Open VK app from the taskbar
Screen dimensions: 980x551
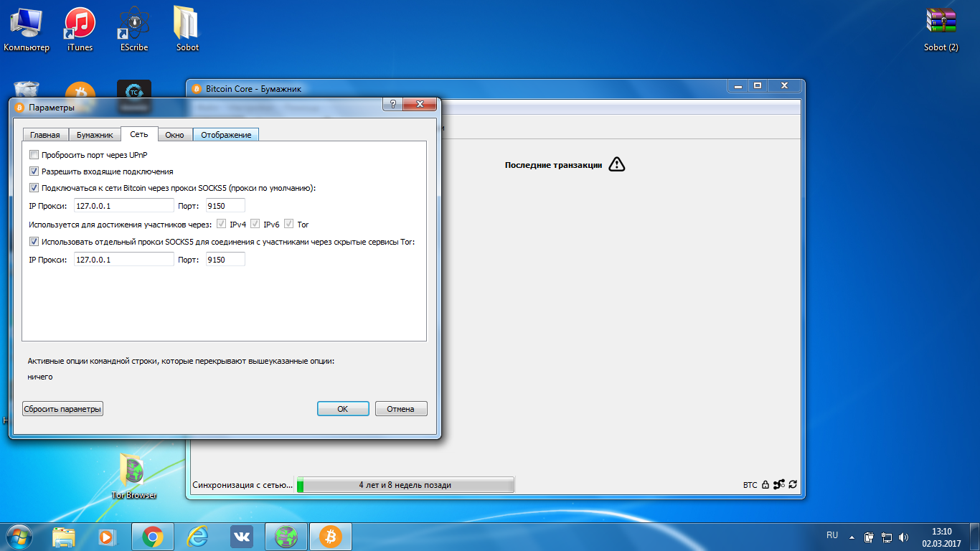pyautogui.click(x=241, y=536)
